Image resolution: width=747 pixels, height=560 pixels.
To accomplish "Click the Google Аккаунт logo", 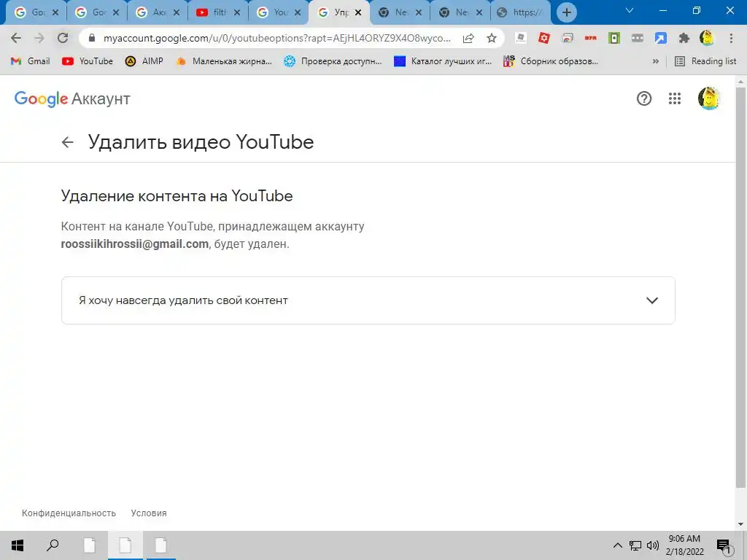I will point(72,98).
